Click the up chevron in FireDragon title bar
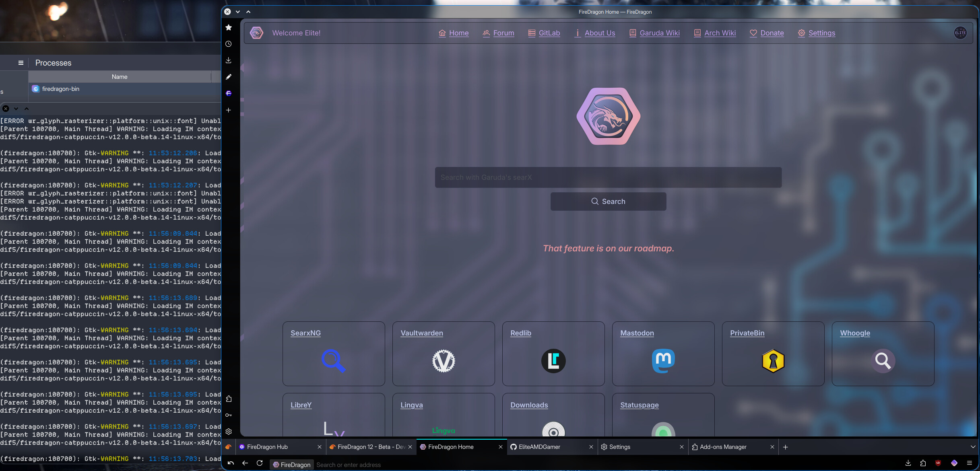 pos(248,12)
